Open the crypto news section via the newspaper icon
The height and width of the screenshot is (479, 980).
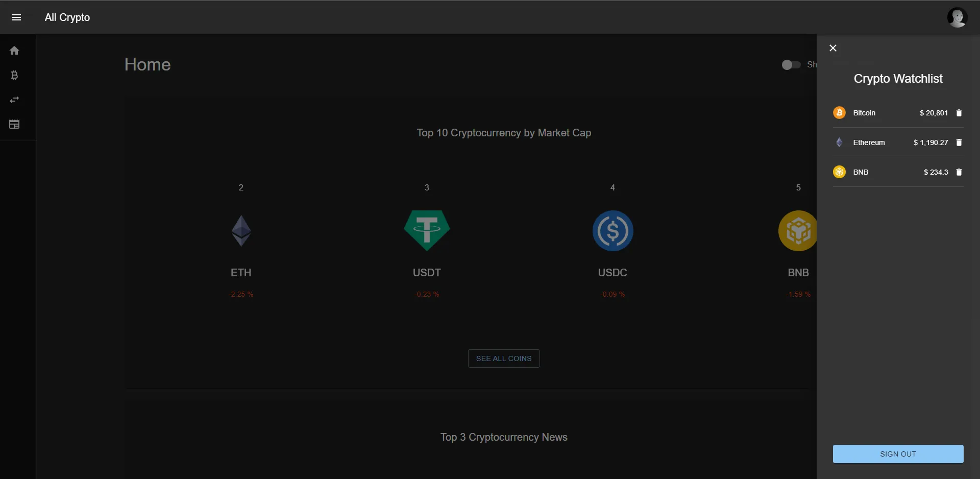coord(14,124)
